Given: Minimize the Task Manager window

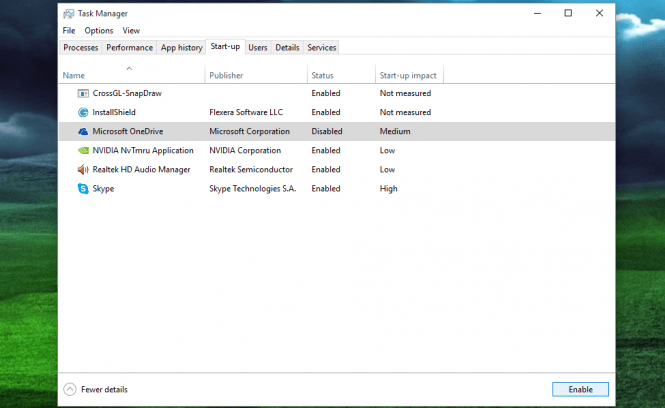Looking at the screenshot, I should click(537, 14).
